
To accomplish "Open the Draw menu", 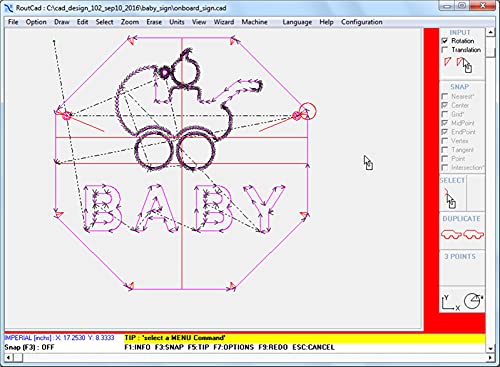I will (62, 22).
